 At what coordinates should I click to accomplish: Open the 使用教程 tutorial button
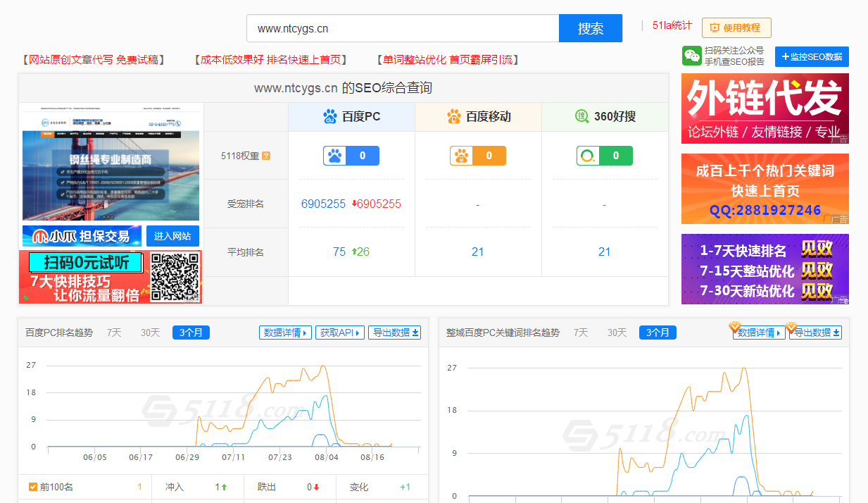(x=736, y=27)
